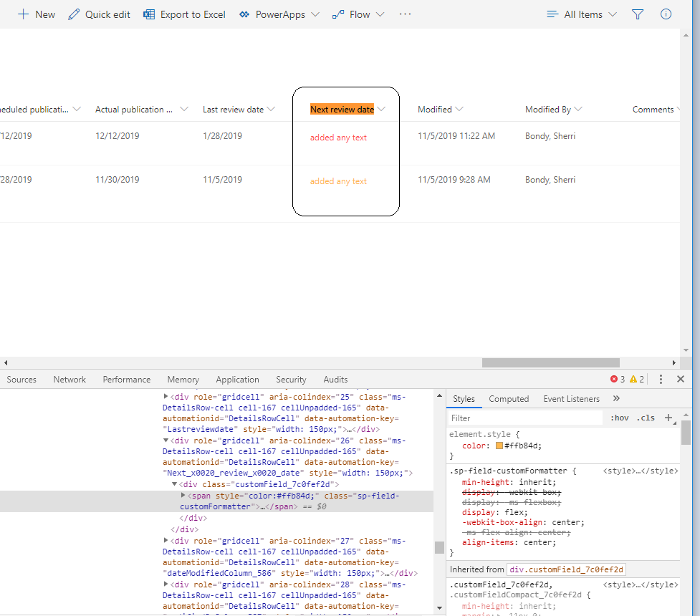Click the New button to create an item
The width and height of the screenshot is (700, 616).
pos(36,14)
